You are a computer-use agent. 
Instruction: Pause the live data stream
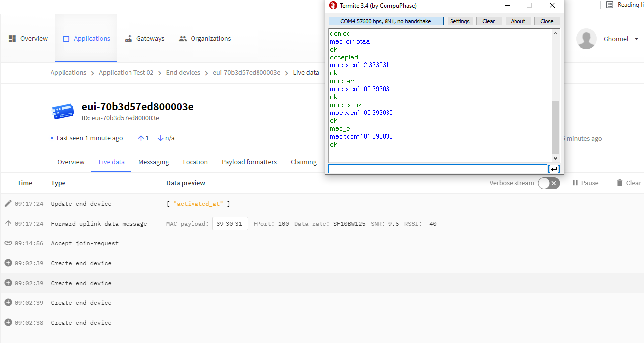(x=584, y=183)
